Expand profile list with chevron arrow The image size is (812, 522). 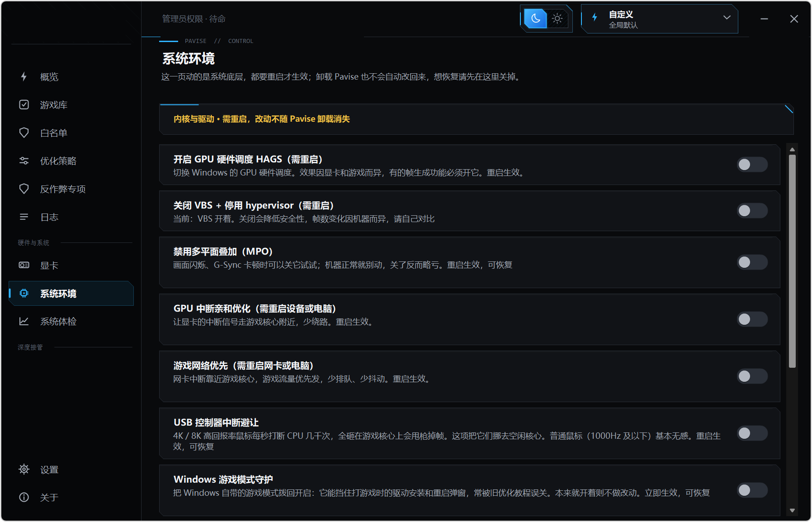[x=727, y=18]
